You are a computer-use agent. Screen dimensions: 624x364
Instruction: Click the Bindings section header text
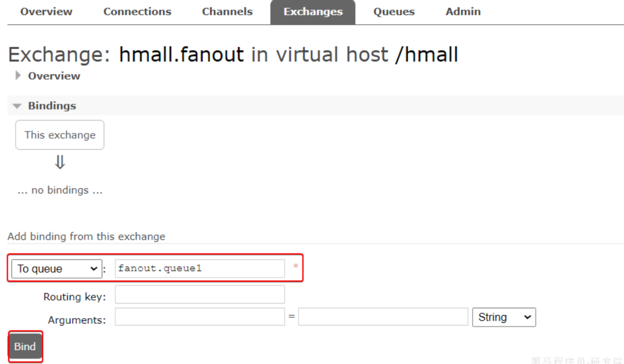(x=52, y=106)
